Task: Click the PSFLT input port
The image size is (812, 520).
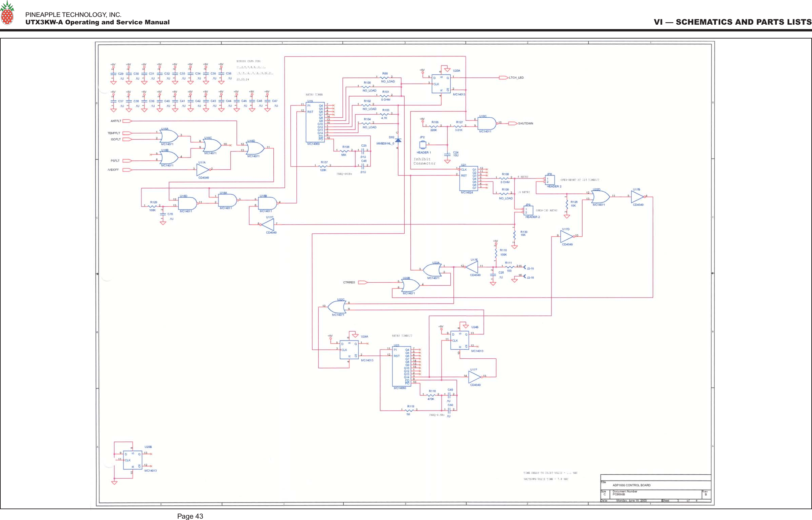Action: [128, 161]
